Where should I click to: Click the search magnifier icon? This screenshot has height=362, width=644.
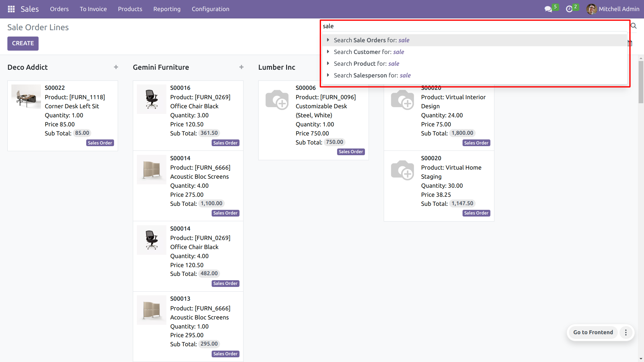[634, 26]
